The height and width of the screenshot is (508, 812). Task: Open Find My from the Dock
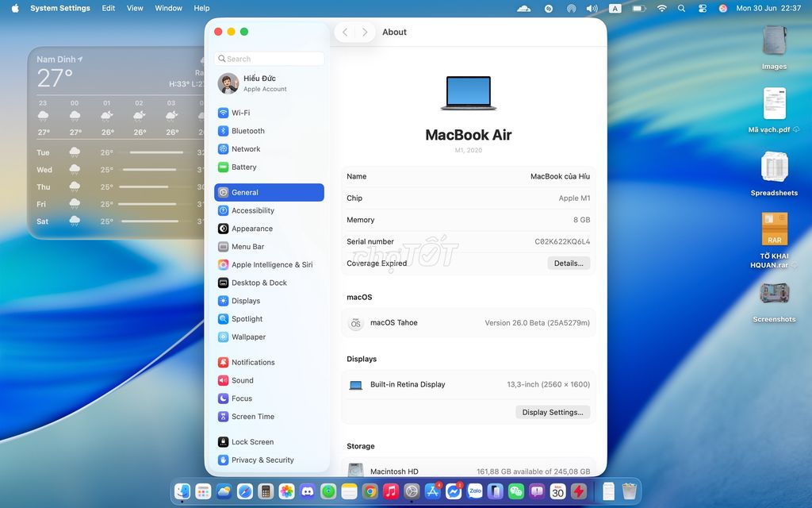(328, 491)
